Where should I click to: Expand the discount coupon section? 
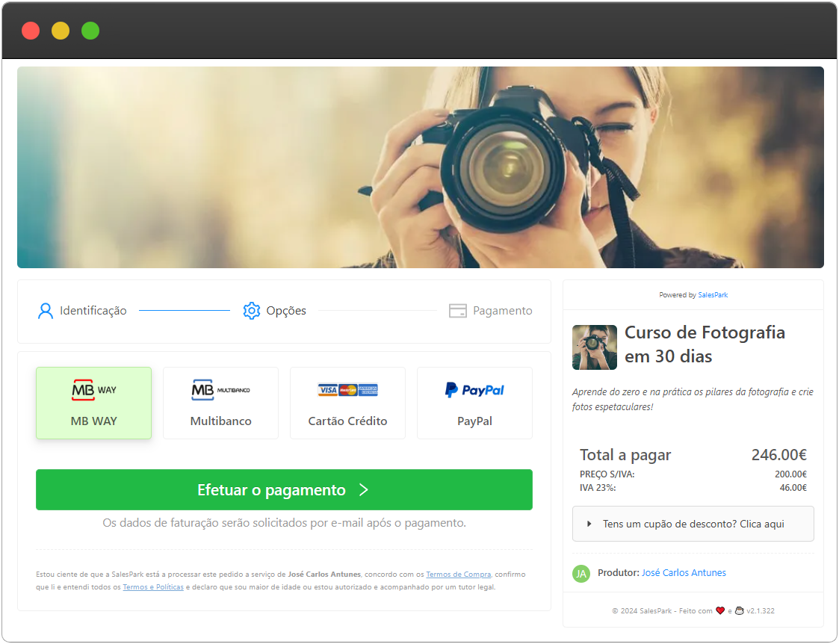pyautogui.click(x=693, y=524)
